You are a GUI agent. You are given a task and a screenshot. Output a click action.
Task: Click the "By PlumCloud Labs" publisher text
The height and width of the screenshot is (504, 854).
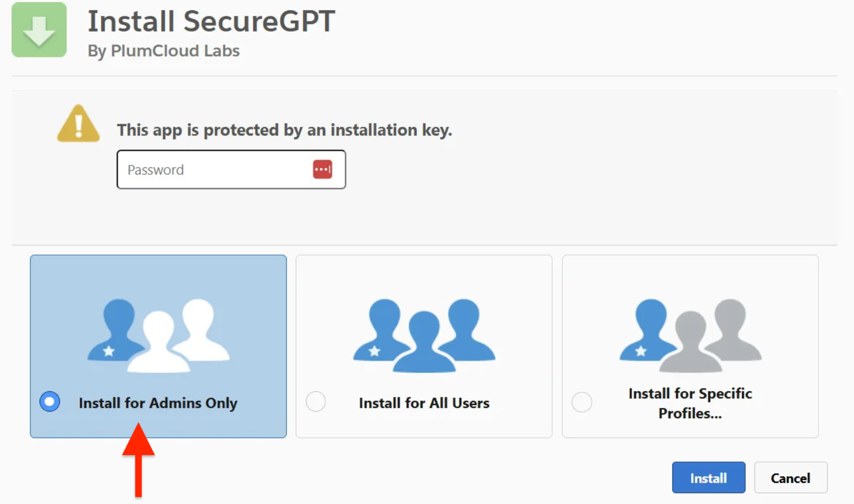[164, 51]
